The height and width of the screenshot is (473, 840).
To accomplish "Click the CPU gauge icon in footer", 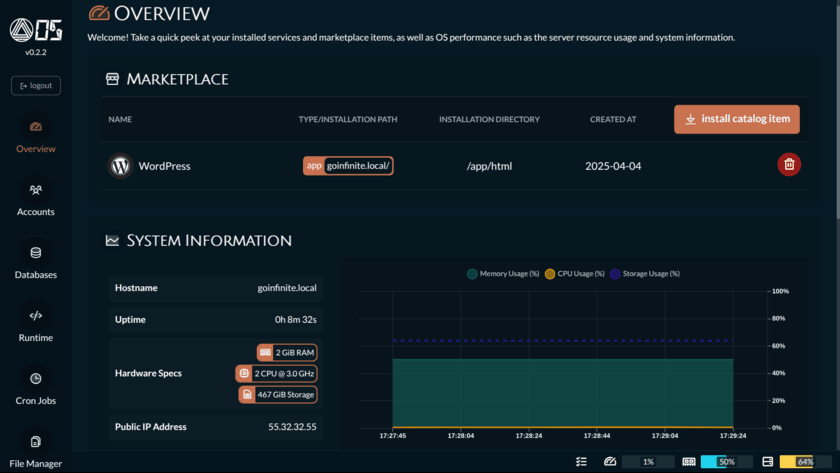I will click(x=610, y=462).
